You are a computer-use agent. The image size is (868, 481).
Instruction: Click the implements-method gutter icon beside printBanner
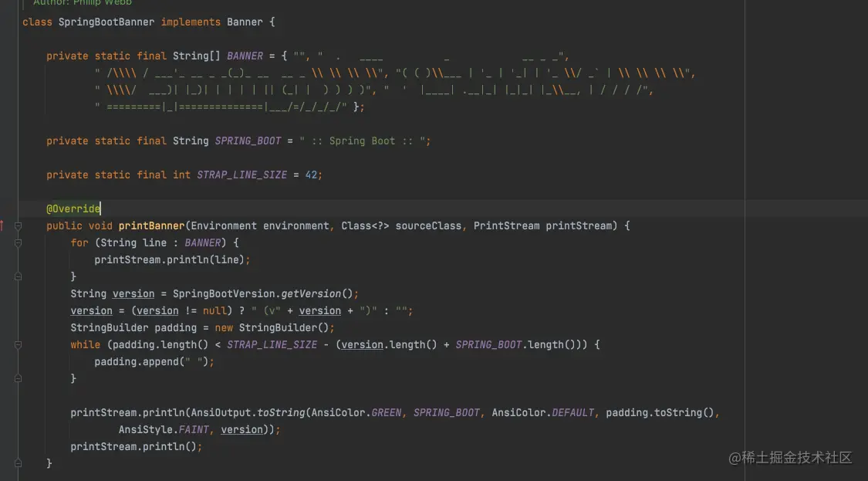2,225
